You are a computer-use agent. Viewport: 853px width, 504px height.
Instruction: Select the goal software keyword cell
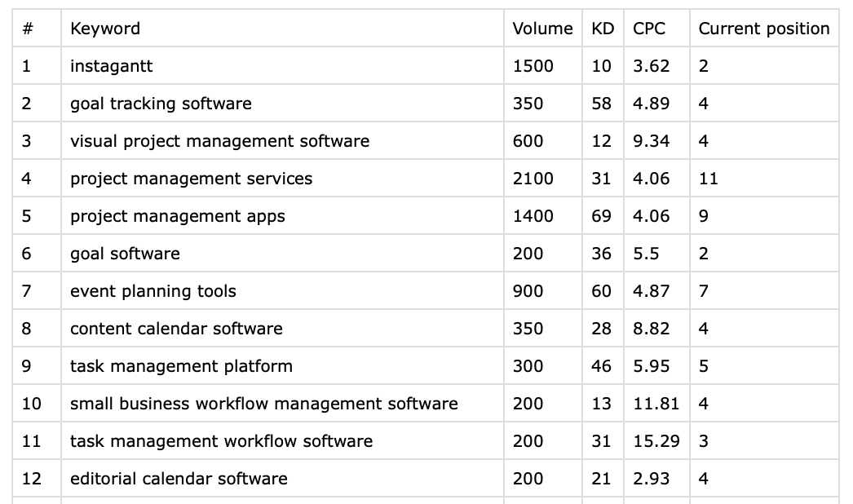[125, 254]
